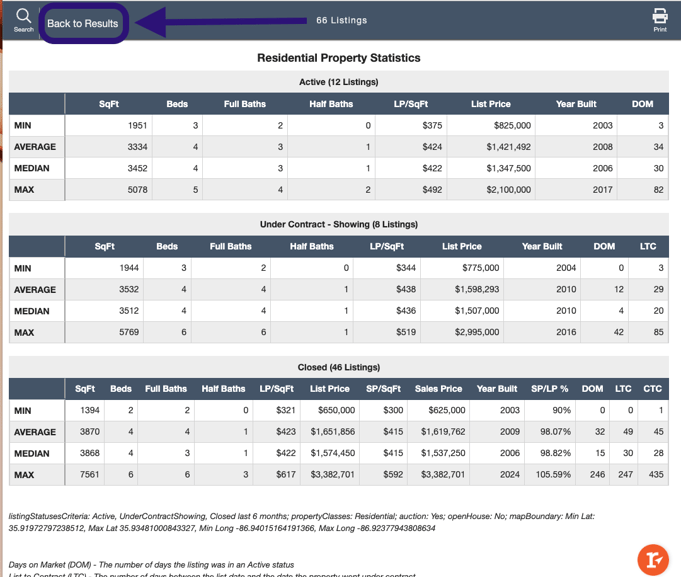Click the Year Built column header in Active table
This screenshot has width=681, height=577.
click(x=576, y=104)
